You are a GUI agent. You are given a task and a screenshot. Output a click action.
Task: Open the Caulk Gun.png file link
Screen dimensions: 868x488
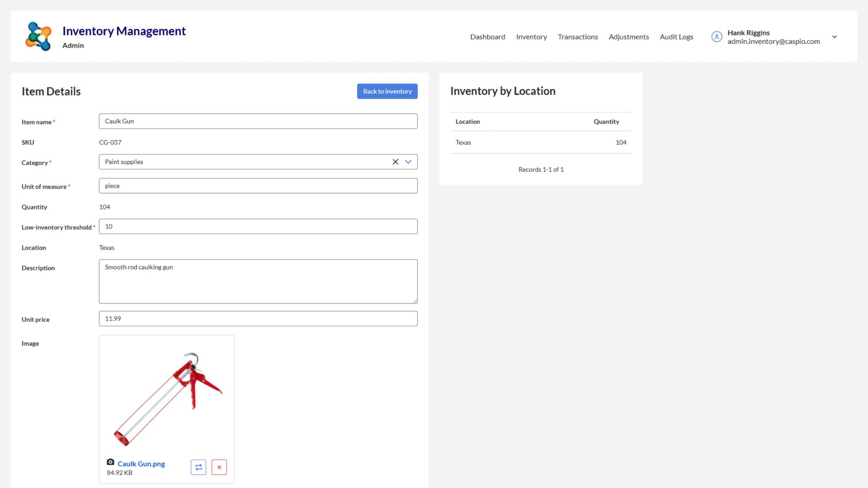click(141, 463)
